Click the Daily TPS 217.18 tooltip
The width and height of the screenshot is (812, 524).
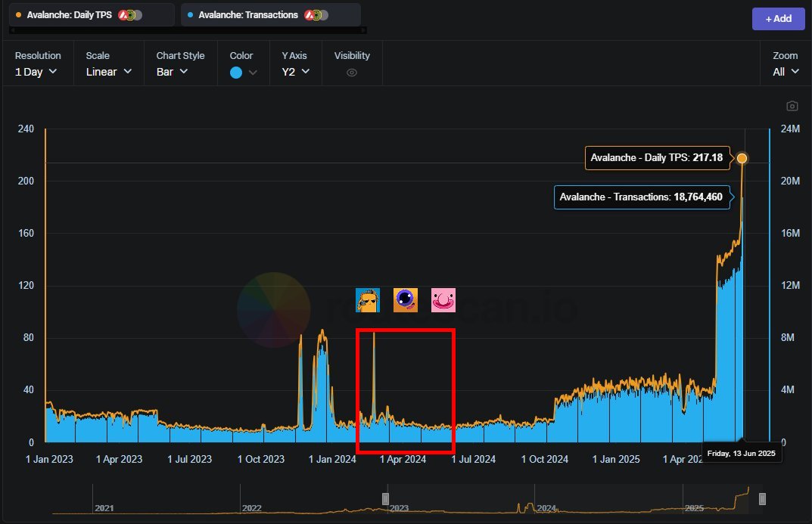coord(657,158)
